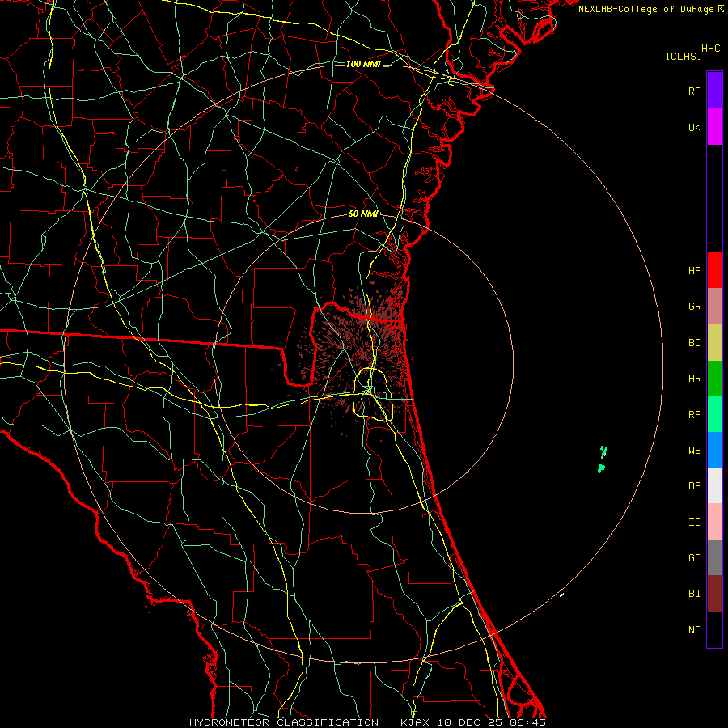Viewport: 728px width, 728px height.
Task: Click the HR legend label
Action: pos(694,379)
